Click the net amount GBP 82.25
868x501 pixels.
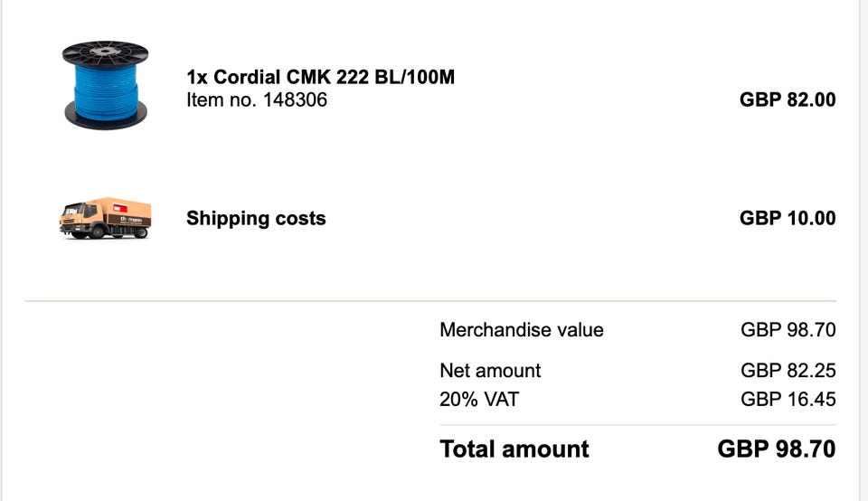pos(788,371)
